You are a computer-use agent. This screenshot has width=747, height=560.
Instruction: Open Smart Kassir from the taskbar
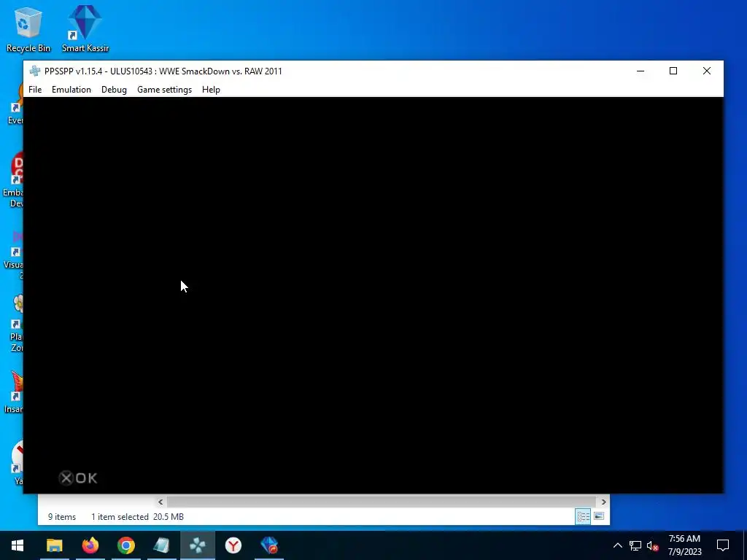point(269,545)
